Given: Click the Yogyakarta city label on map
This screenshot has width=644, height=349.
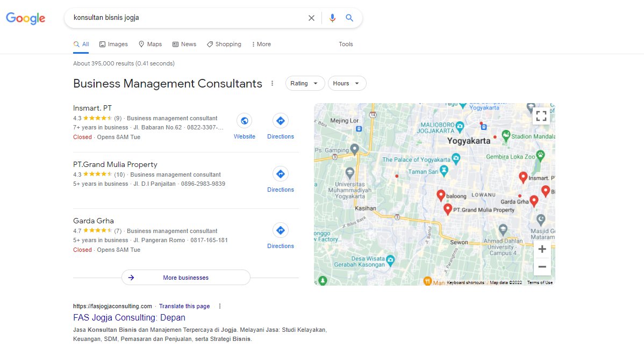Looking at the screenshot, I should pyautogui.click(x=469, y=141).
